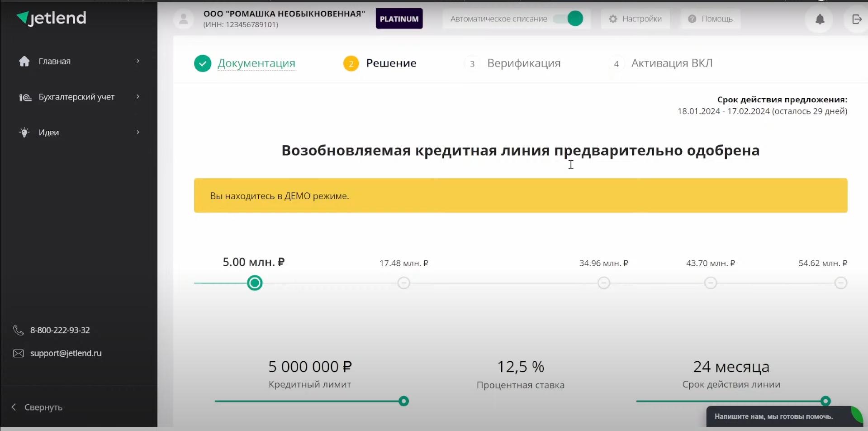
Task: Click the yellow step 2 circle
Action: point(351,64)
